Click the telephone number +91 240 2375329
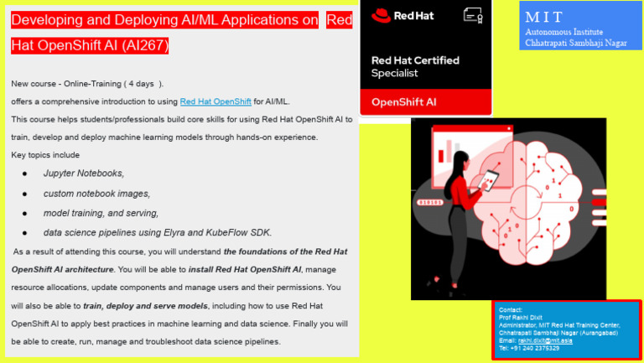The image size is (644, 363). 529,348
